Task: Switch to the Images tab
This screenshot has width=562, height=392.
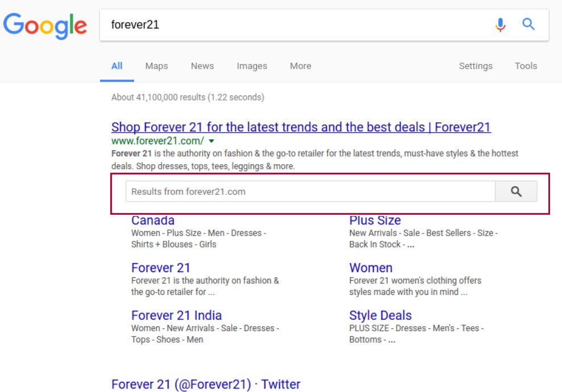Action: click(252, 66)
